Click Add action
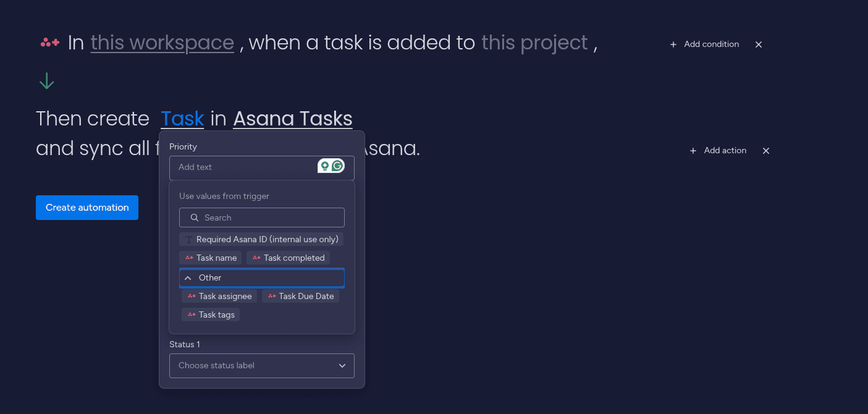 [718, 150]
